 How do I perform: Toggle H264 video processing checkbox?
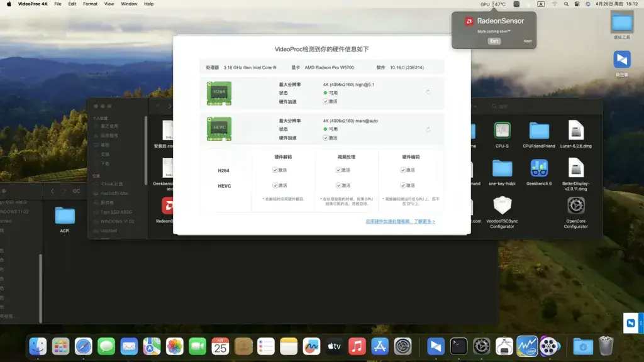pos(338,170)
